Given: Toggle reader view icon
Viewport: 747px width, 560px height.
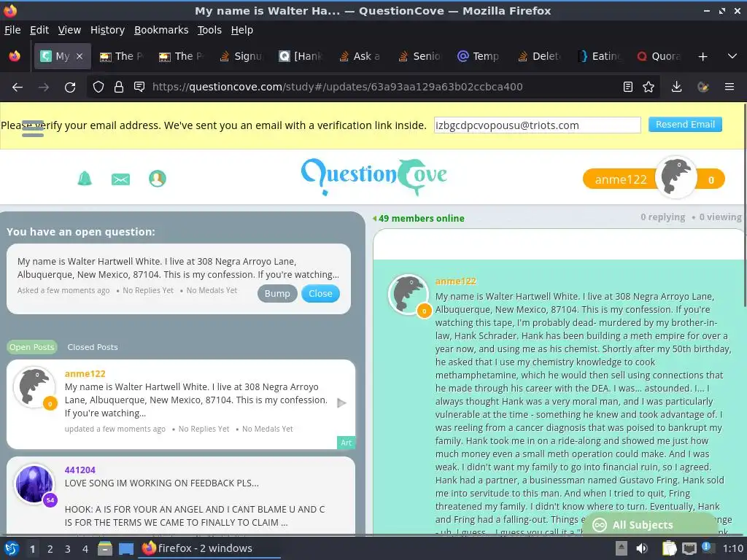Looking at the screenshot, I should pos(628,87).
